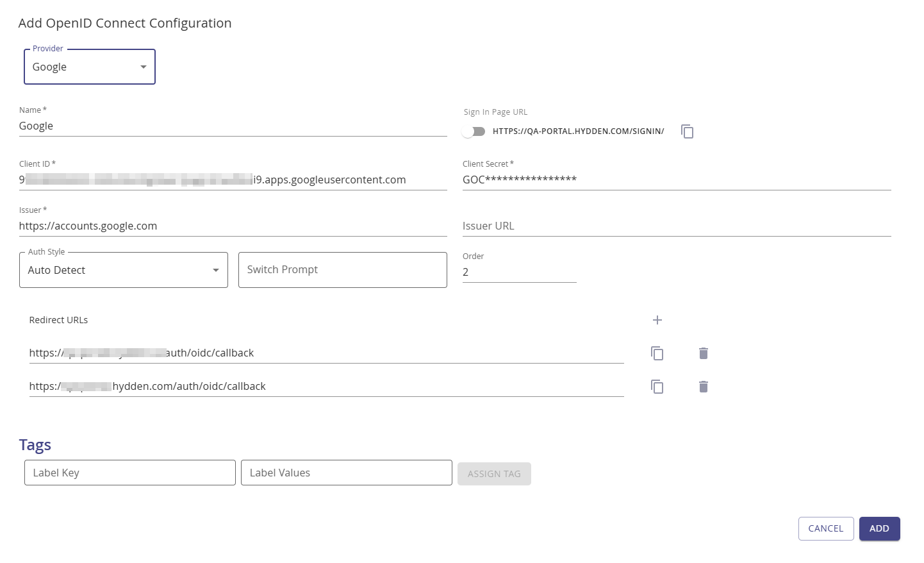924x563 pixels.
Task: Click CANCEL to dismiss the configuration
Action: tap(825, 528)
